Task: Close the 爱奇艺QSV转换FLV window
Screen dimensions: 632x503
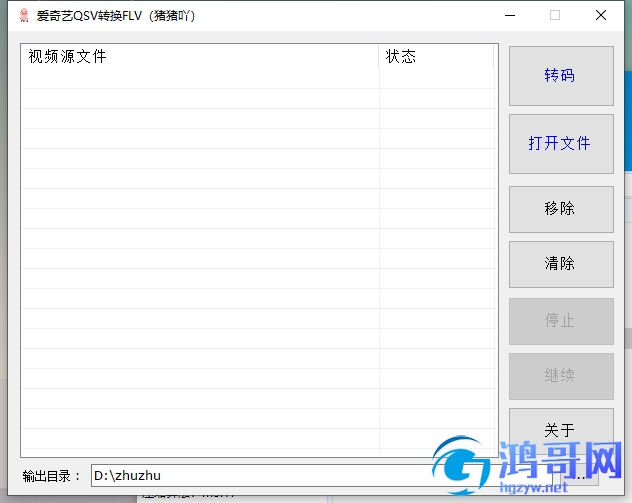Action: point(601,15)
